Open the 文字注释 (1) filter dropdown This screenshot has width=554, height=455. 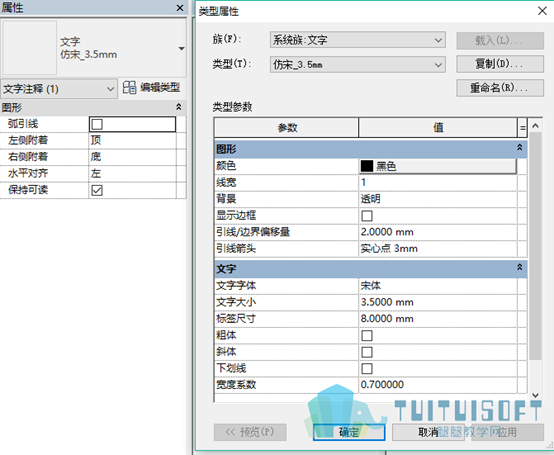[59, 89]
